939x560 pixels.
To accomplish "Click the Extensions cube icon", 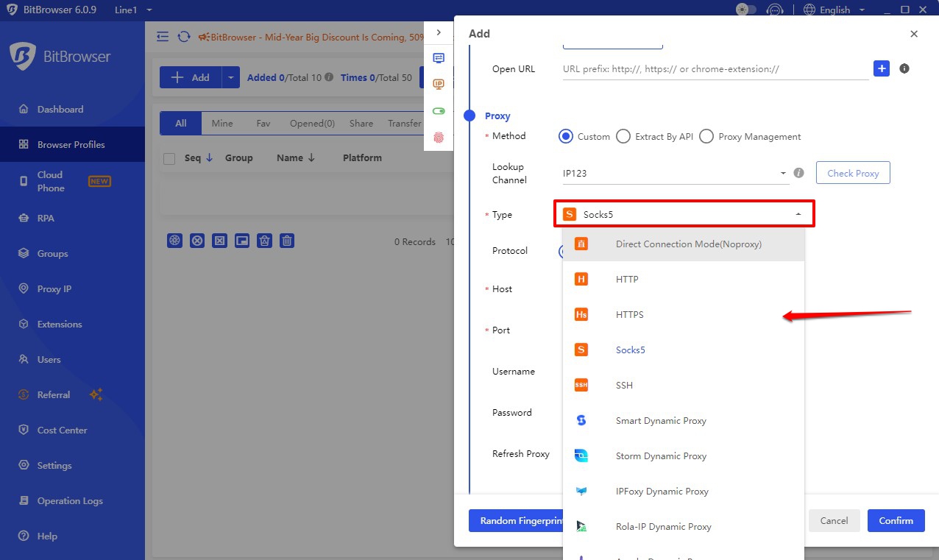I will point(24,324).
